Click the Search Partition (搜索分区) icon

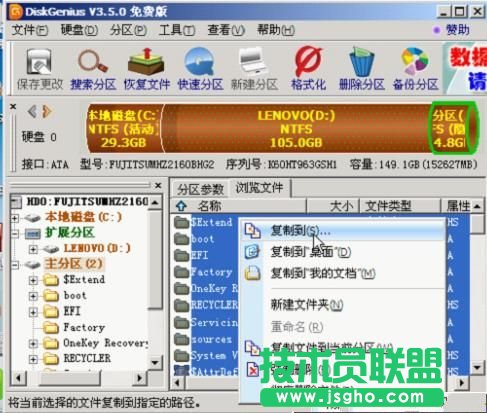93,69
